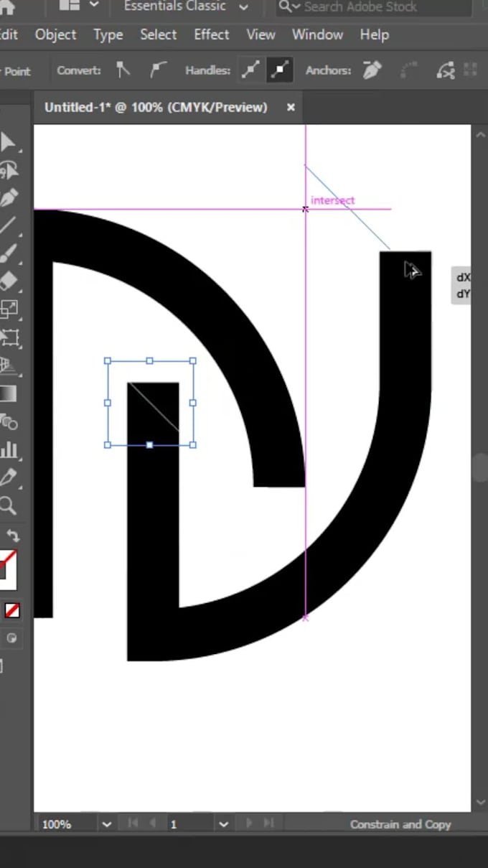Set color to None swatch
The width and height of the screenshot is (488, 868).
click(x=12, y=610)
